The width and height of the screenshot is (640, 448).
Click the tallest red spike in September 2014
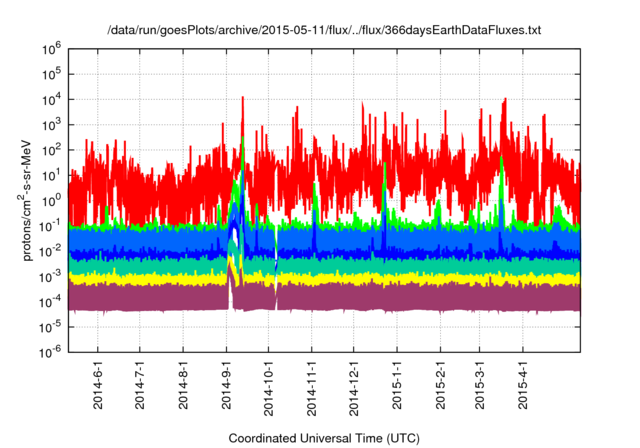click(243, 116)
